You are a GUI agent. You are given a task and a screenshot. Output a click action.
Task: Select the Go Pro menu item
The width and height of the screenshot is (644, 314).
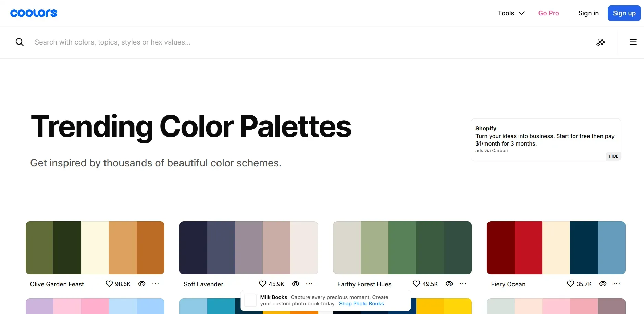tap(548, 13)
